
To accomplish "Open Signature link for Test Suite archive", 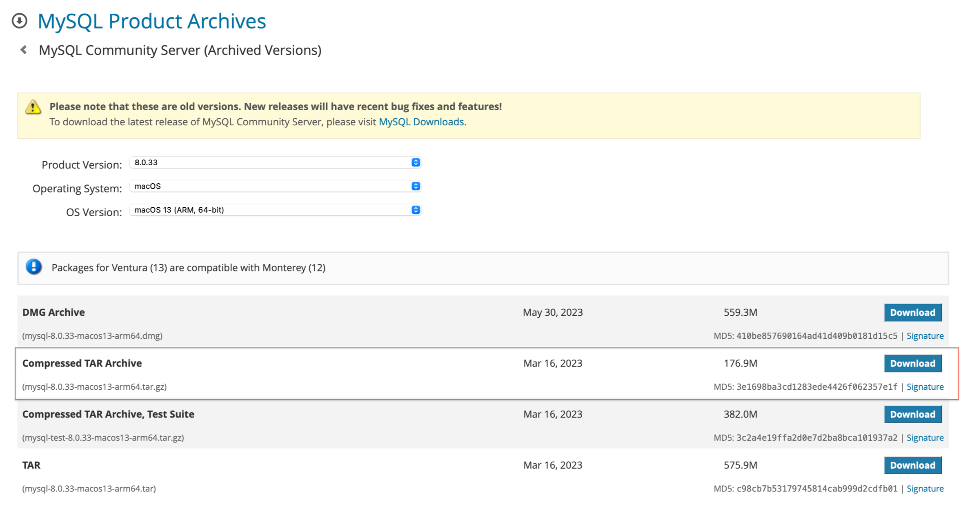I will (x=925, y=438).
